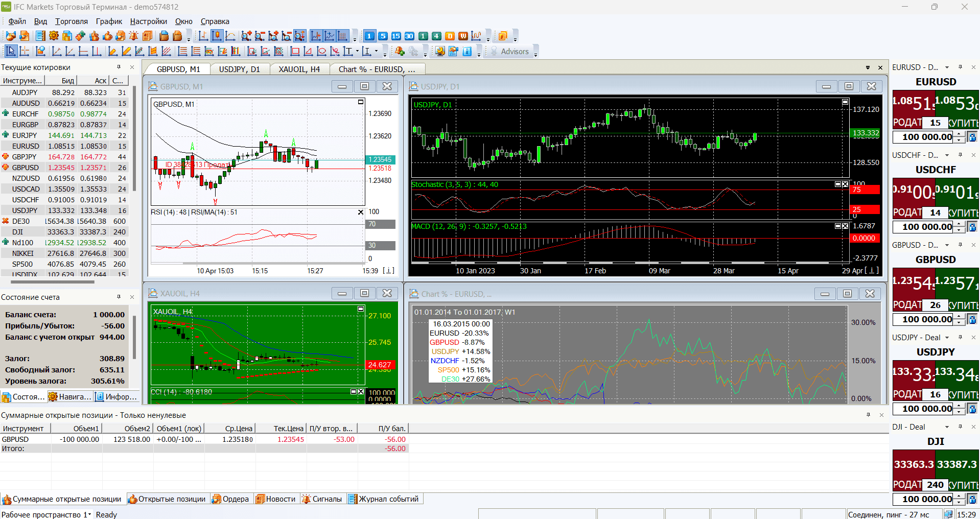
Task: Set timeframe to 30 minutes
Action: tap(409, 36)
